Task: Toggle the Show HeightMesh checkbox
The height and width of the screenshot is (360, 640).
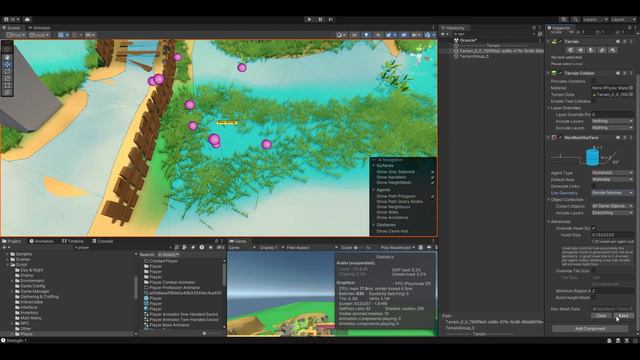Action: click(x=432, y=182)
